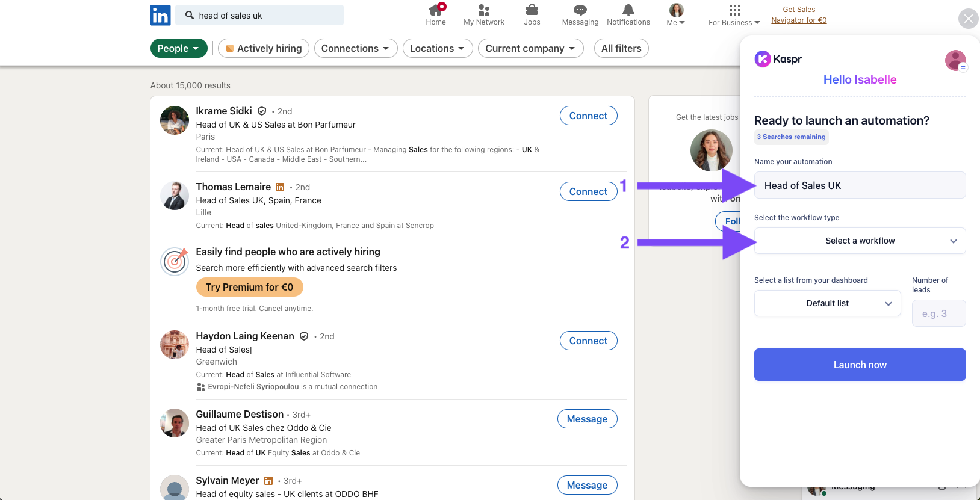
Task: Open the Messaging chat icon
Action: [x=580, y=10]
